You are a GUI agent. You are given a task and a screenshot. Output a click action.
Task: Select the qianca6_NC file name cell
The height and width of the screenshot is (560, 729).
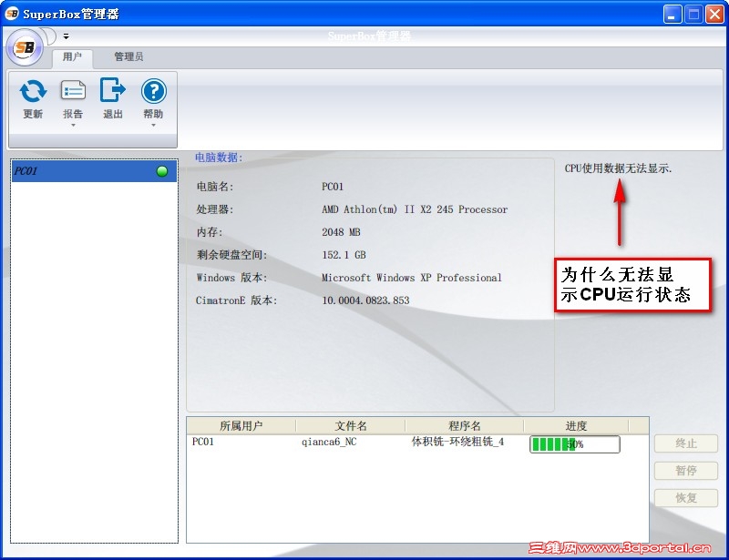(x=329, y=442)
